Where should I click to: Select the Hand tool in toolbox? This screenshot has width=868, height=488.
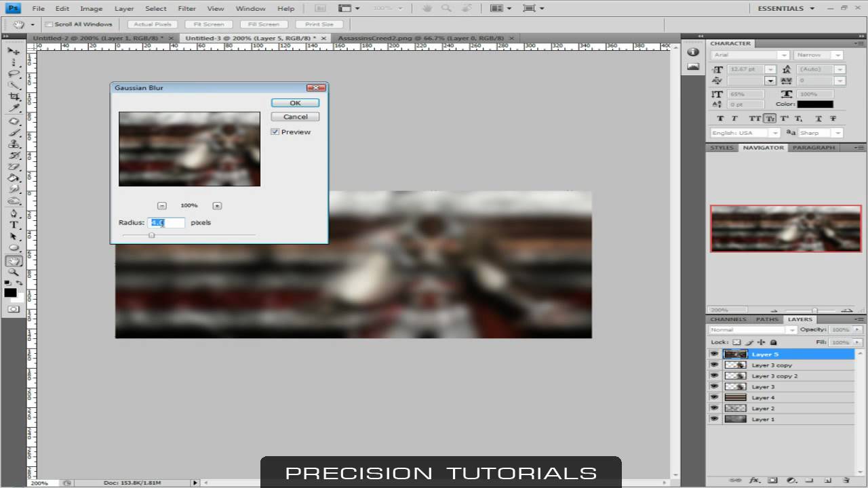pyautogui.click(x=13, y=261)
